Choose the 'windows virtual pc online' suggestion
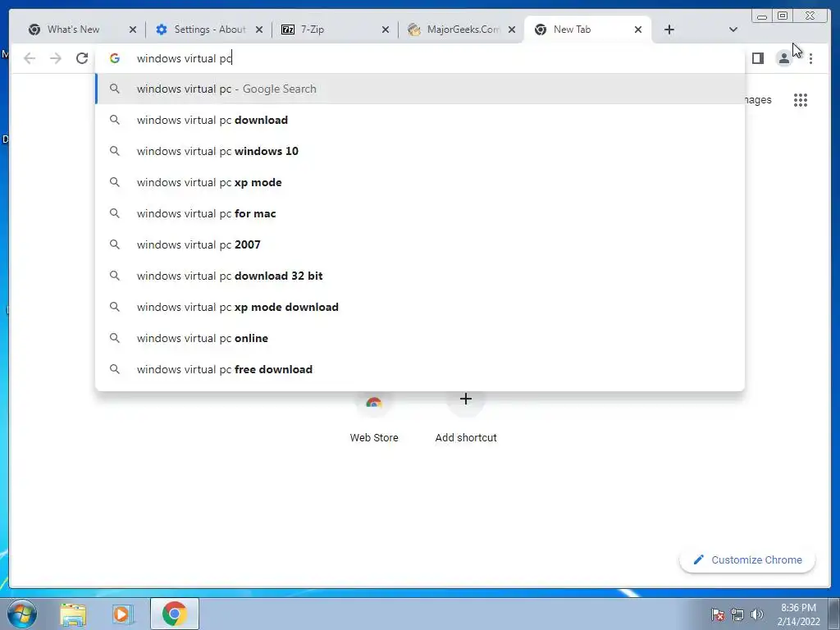This screenshot has height=630, width=840. click(420, 338)
